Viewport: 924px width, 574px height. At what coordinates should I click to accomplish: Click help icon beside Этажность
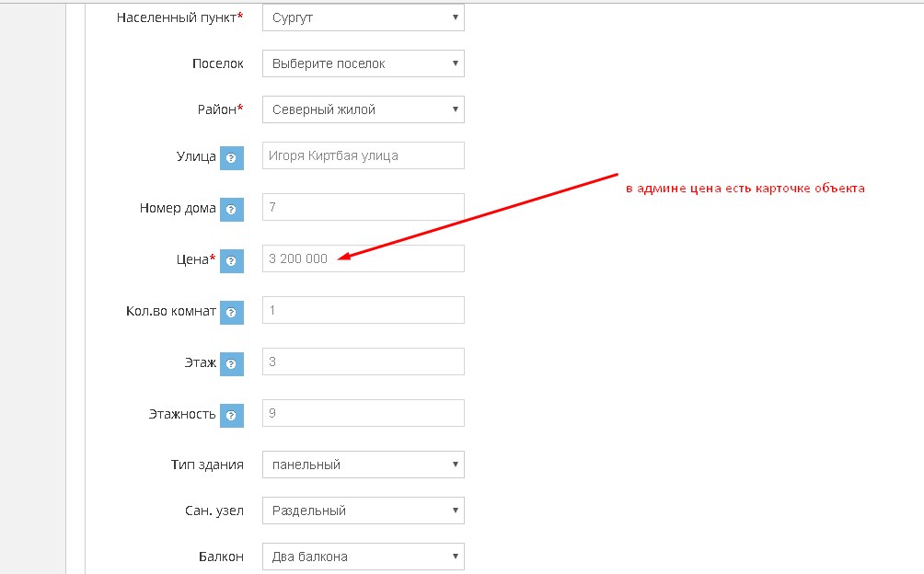pyautogui.click(x=232, y=415)
